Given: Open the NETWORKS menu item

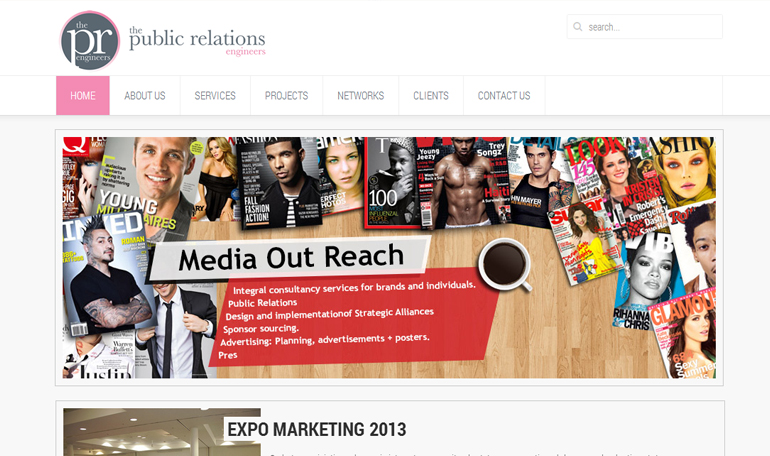Looking at the screenshot, I should pyautogui.click(x=360, y=95).
